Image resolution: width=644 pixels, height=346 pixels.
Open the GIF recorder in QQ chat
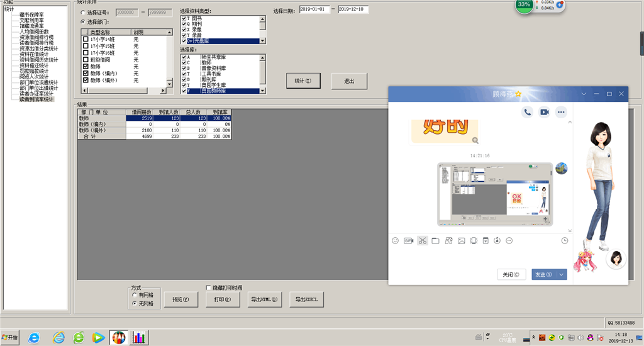[408, 241]
